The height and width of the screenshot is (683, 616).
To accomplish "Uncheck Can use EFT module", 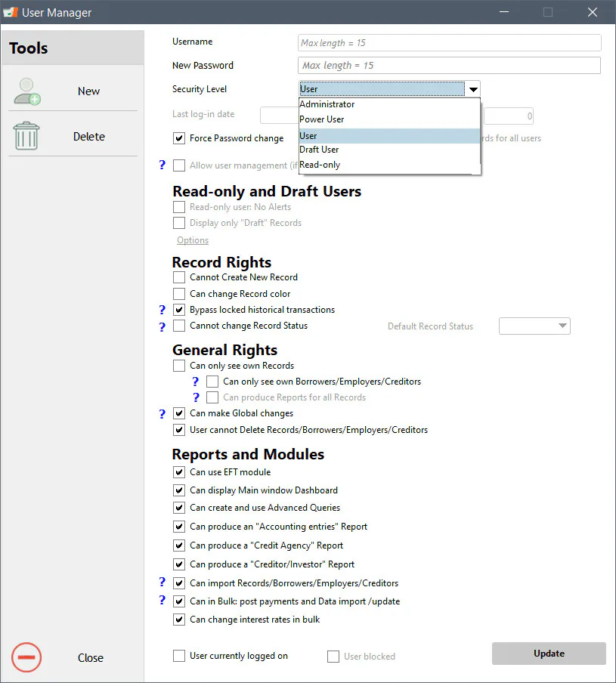I will pyautogui.click(x=179, y=472).
